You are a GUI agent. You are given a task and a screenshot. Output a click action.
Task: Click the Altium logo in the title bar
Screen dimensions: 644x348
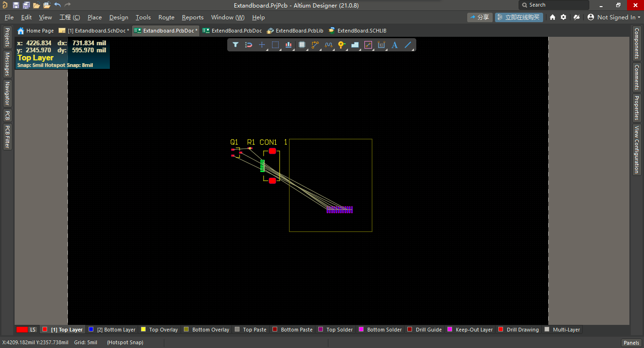[x=5, y=5]
